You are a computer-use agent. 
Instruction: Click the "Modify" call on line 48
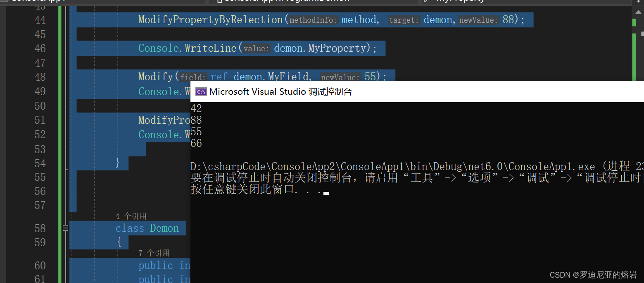point(155,77)
